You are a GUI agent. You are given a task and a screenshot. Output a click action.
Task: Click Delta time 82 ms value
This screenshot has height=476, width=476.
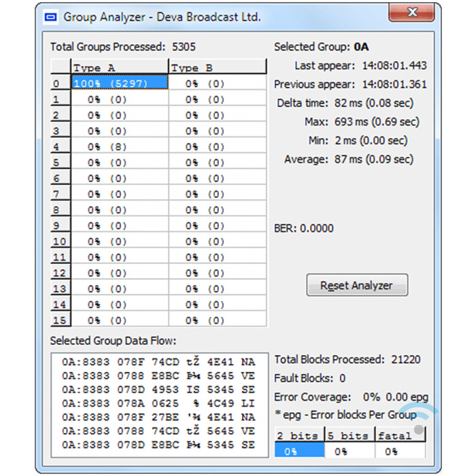[x=374, y=103]
